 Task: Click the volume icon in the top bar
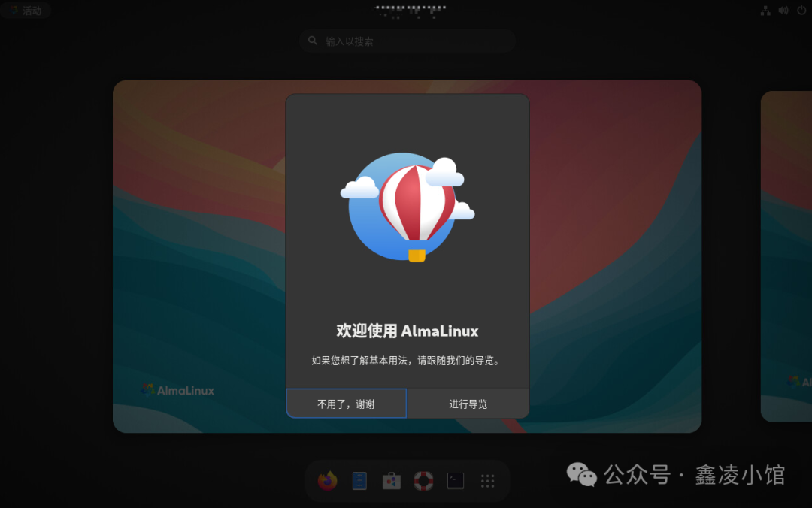point(782,10)
